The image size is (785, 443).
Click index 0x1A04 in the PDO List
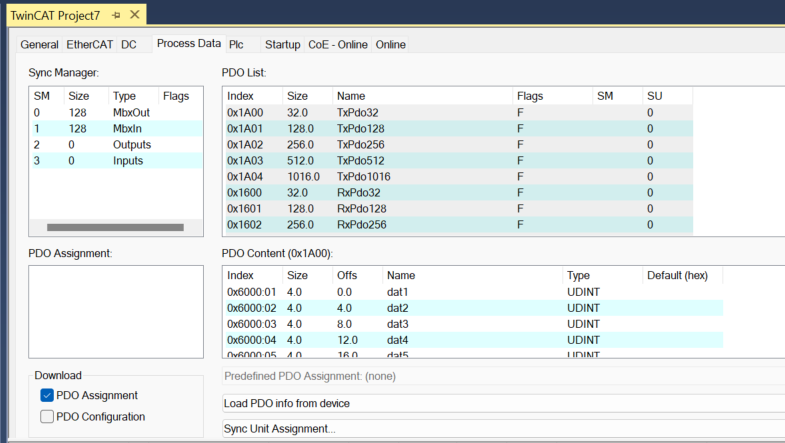point(245,177)
